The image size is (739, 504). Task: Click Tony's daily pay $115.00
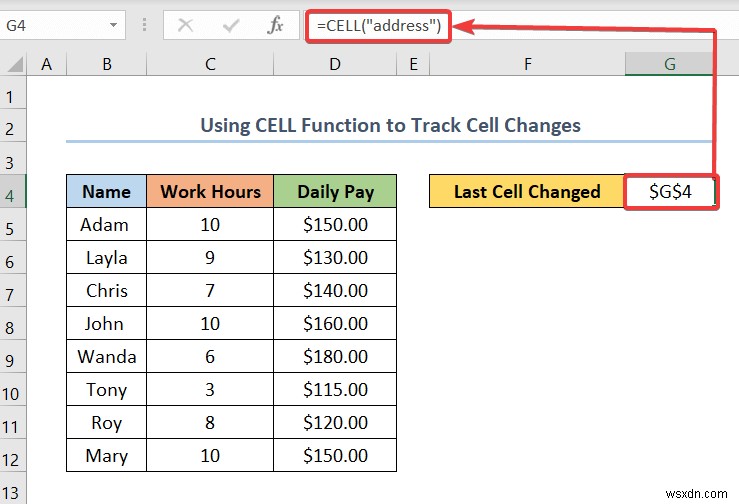tap(335, 389)
